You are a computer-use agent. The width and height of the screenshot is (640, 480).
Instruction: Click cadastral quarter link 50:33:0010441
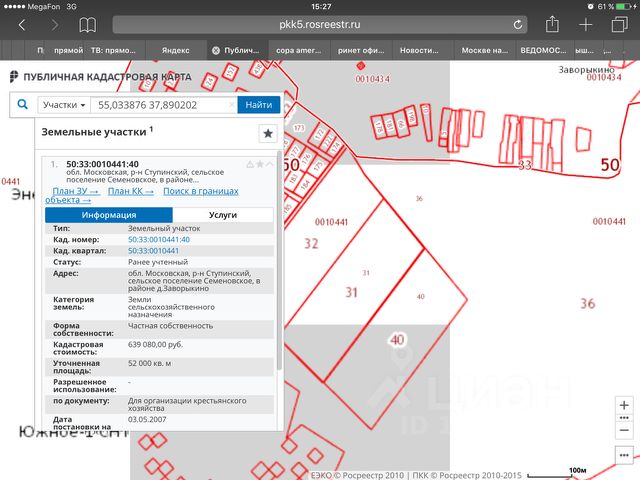tap(153, 251)
